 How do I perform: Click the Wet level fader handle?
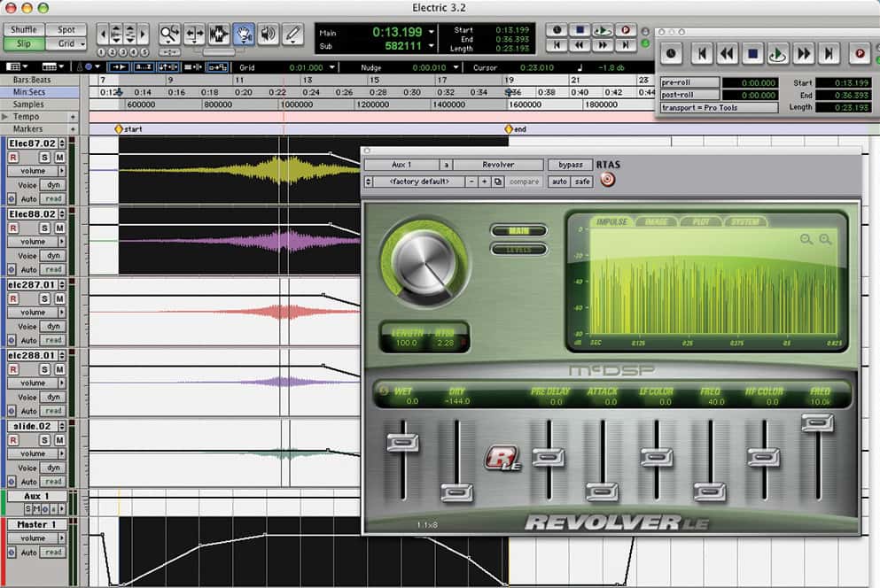pyautogui.click(x=403, y=443)
